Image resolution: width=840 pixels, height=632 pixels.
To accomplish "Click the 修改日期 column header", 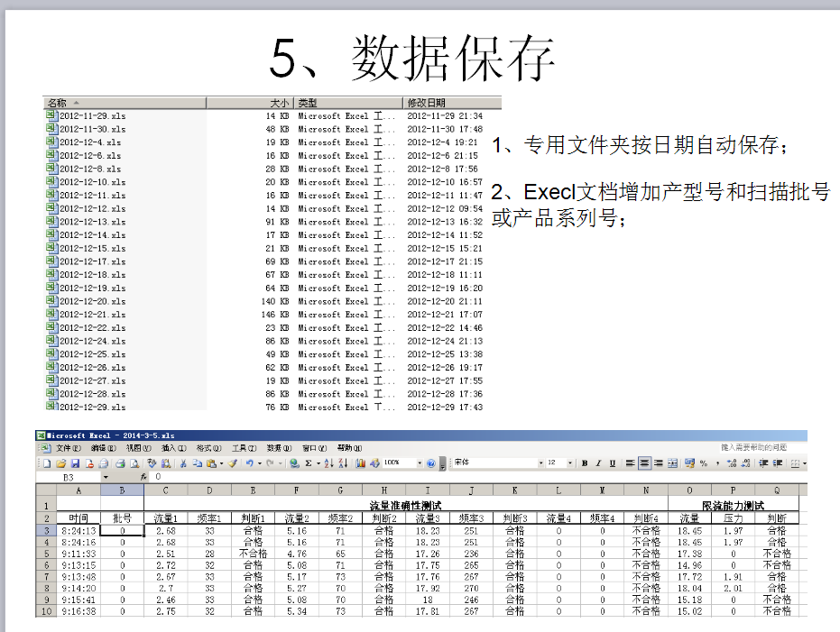I will (427, 103).
